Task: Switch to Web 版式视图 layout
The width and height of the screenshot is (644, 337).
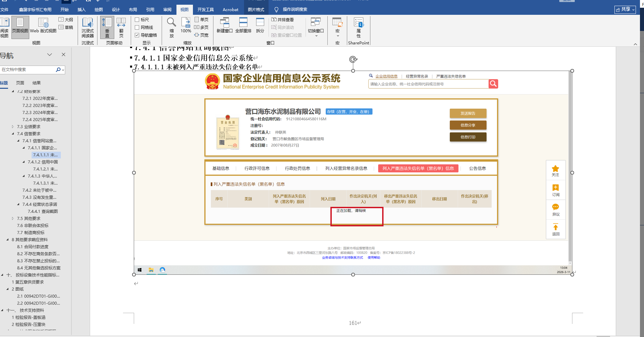Action: pyautogui.click(x=43, y=26)
